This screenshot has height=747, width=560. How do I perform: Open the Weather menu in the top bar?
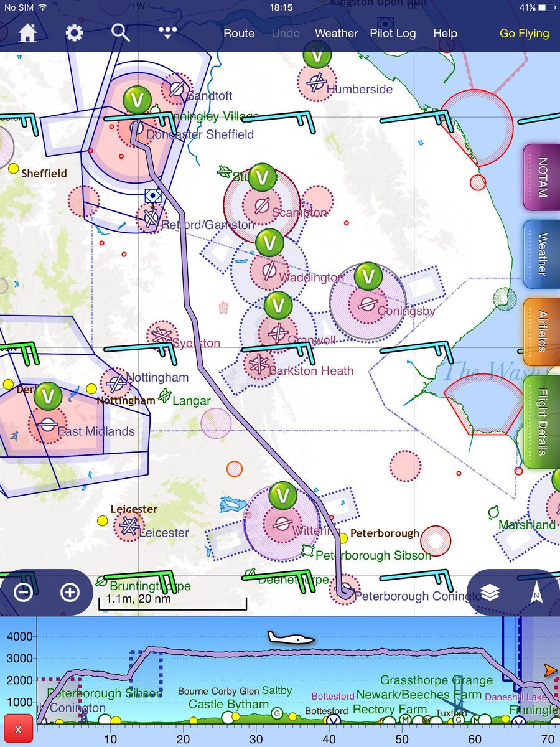click(x=337, y=33)
